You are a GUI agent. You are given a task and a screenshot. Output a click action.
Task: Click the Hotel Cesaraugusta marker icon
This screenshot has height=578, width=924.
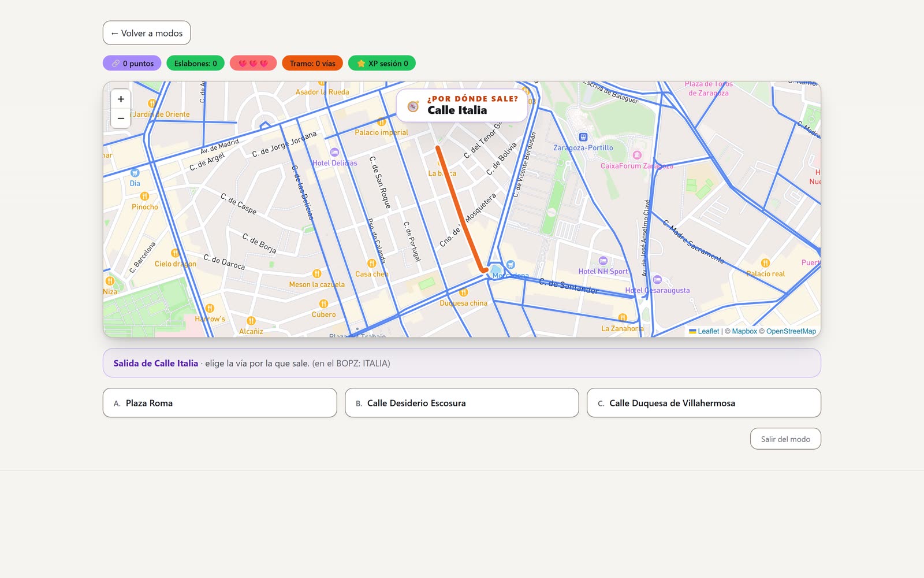pos(657,279)
